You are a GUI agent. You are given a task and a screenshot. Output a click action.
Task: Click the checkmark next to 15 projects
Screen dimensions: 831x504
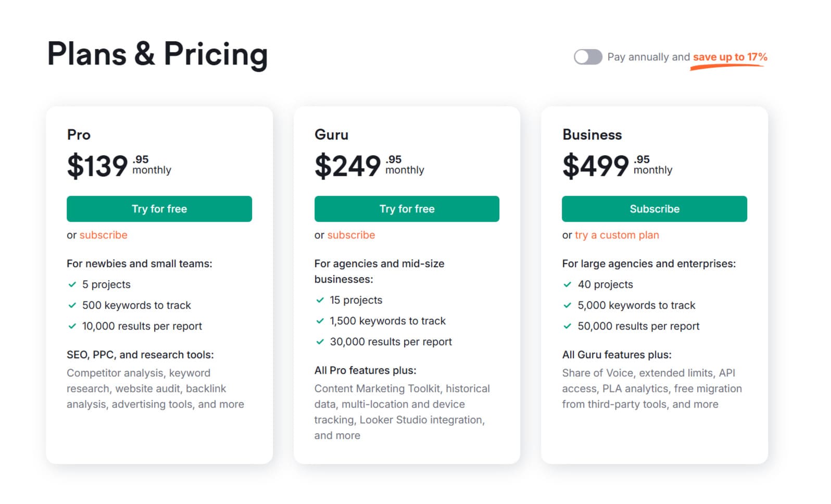(x=320, y=300)
